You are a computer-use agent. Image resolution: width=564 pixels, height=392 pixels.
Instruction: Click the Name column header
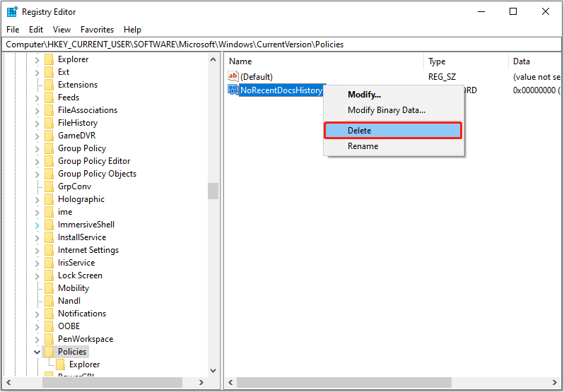click(324, 61)
